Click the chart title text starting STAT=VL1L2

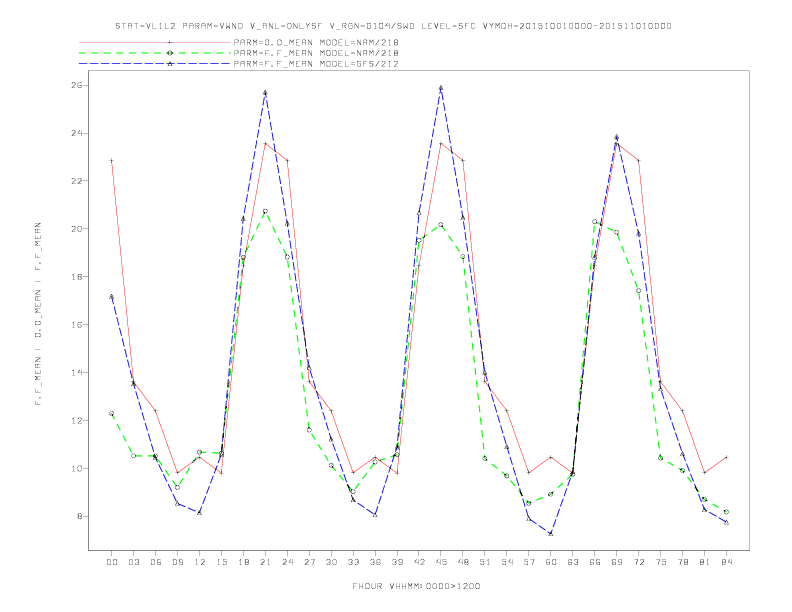point(393,26)
